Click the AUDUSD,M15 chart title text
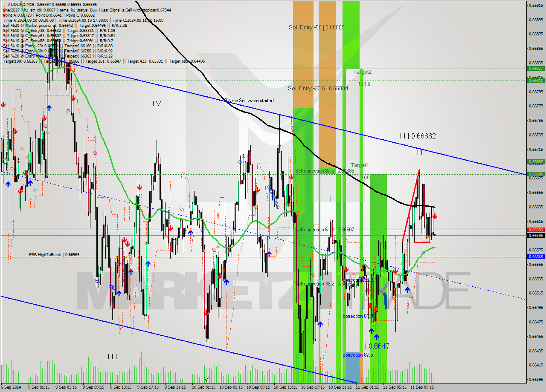The height and width of the screenshot is (392, 546). pos(21,4)
